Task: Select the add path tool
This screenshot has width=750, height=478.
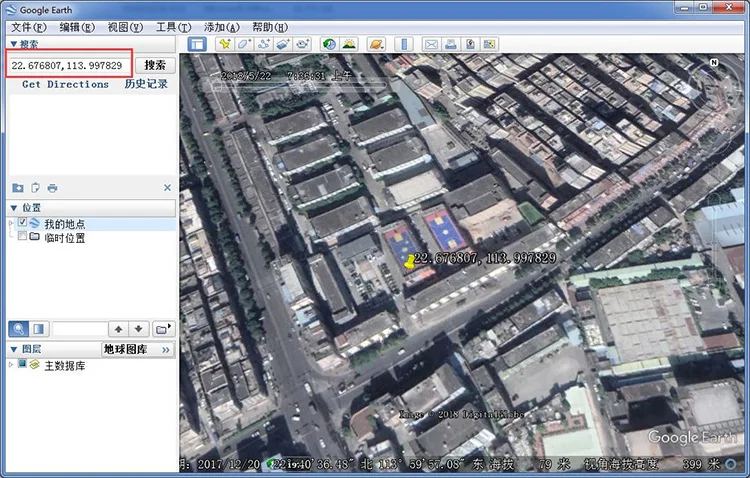Action: point(263,44)
